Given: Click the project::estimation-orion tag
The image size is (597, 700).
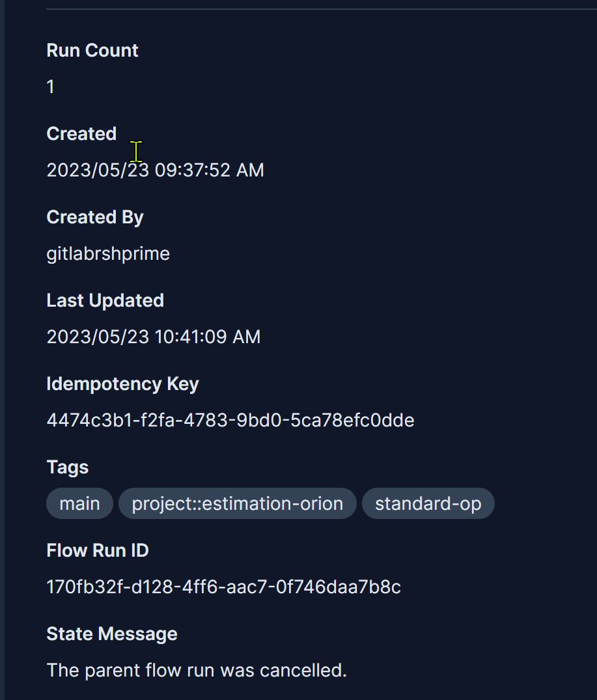Looking at the screenshot, I should [x=237, y=503].
